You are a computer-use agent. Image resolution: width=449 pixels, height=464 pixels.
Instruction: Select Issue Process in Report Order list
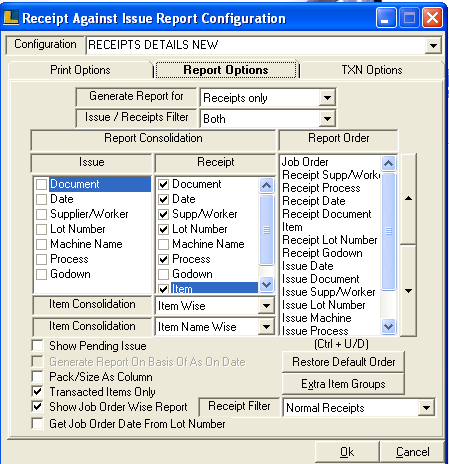pyautogui.click(x=330, y=330)
